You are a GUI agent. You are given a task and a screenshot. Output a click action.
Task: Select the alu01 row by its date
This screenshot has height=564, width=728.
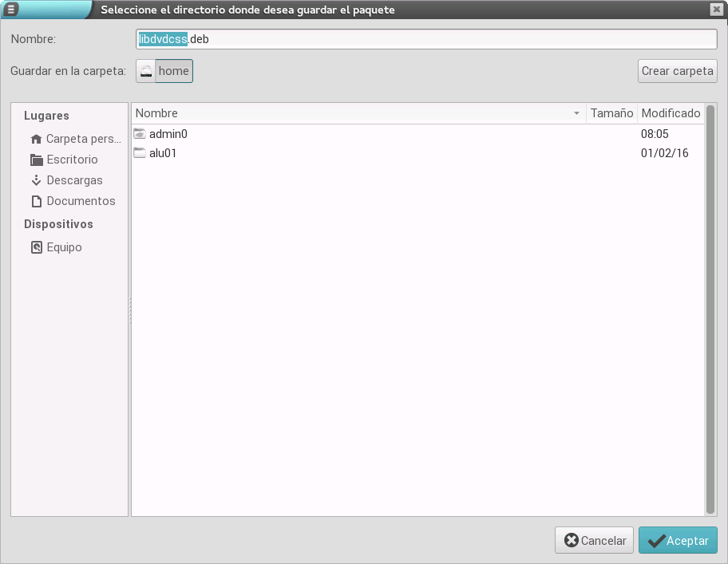pos(664,153)
